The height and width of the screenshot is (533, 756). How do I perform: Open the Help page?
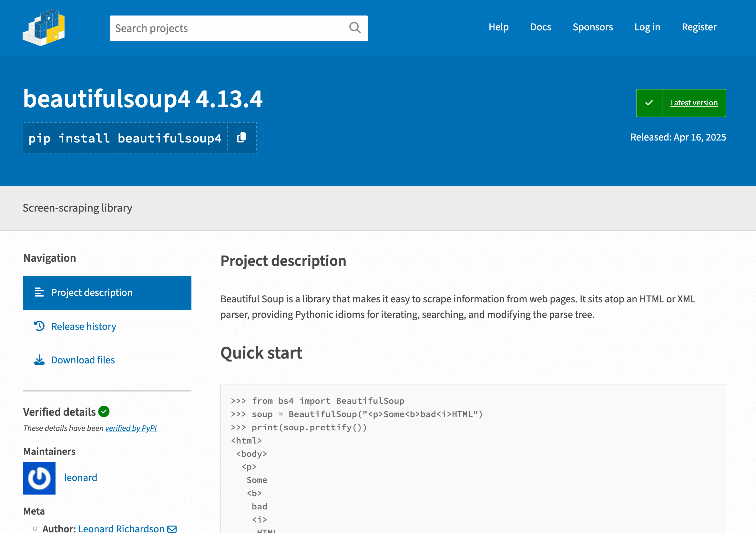(498, 27)
